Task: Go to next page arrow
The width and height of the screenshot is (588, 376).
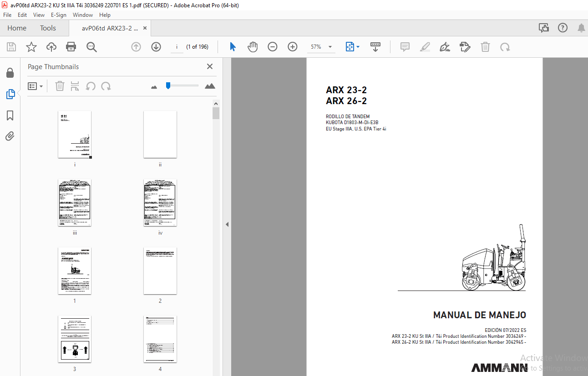Action: tap(156, 47)
